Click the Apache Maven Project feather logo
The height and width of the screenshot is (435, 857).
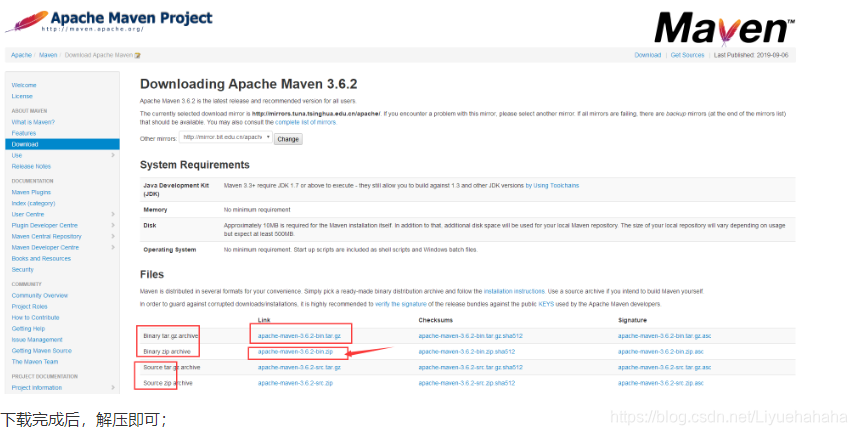coord(108,21)
